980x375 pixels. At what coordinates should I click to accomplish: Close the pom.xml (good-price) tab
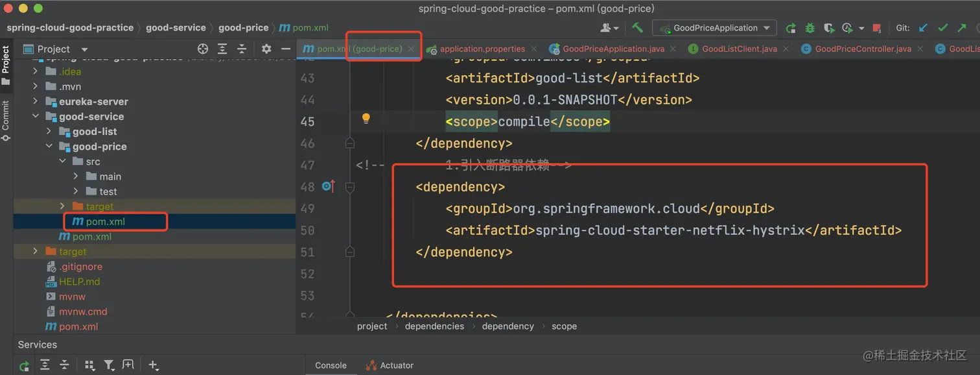411,49
